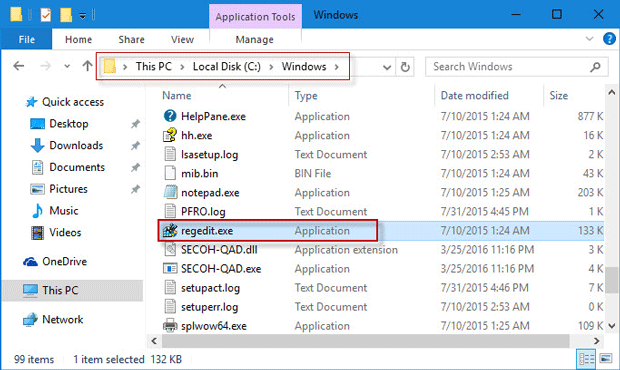Switch to Large icons view in status bar
Screen dimensions: 620x370
(x=606, y=359)
